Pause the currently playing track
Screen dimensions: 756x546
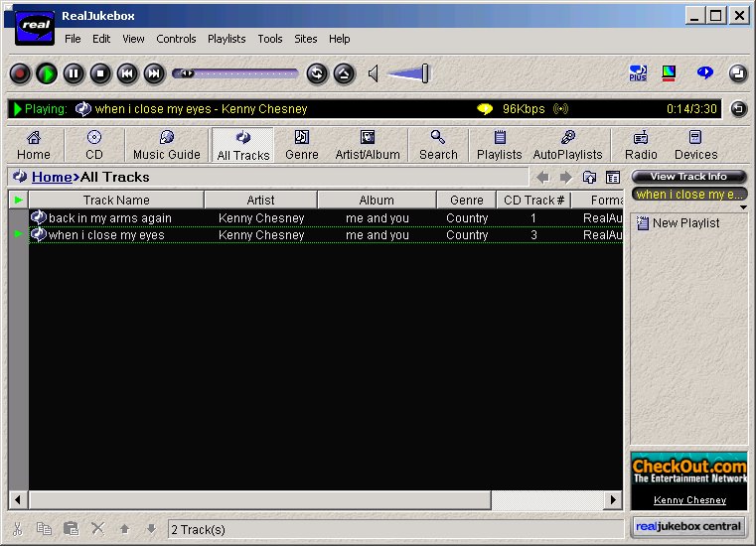pyautogui.click(x=74, y=73)
